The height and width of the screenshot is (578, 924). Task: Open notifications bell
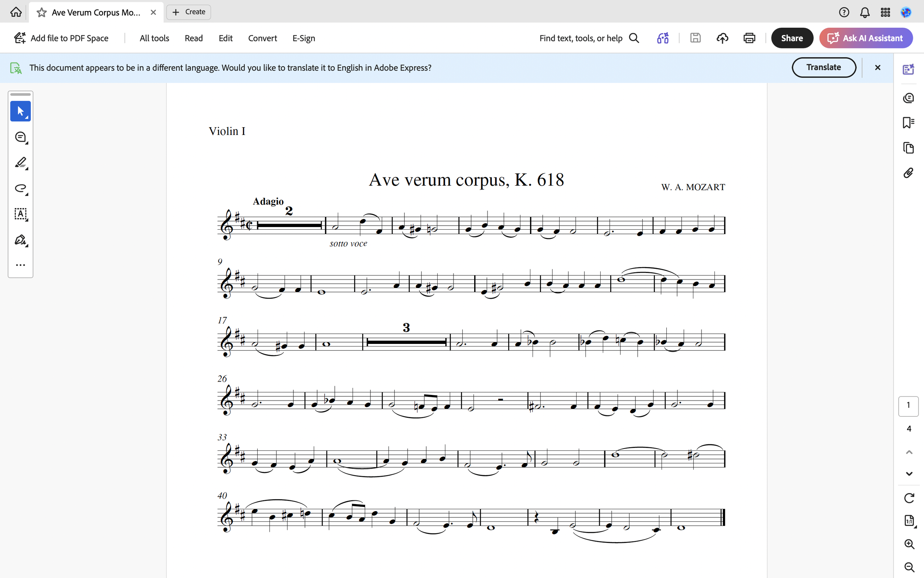point(865,12)
